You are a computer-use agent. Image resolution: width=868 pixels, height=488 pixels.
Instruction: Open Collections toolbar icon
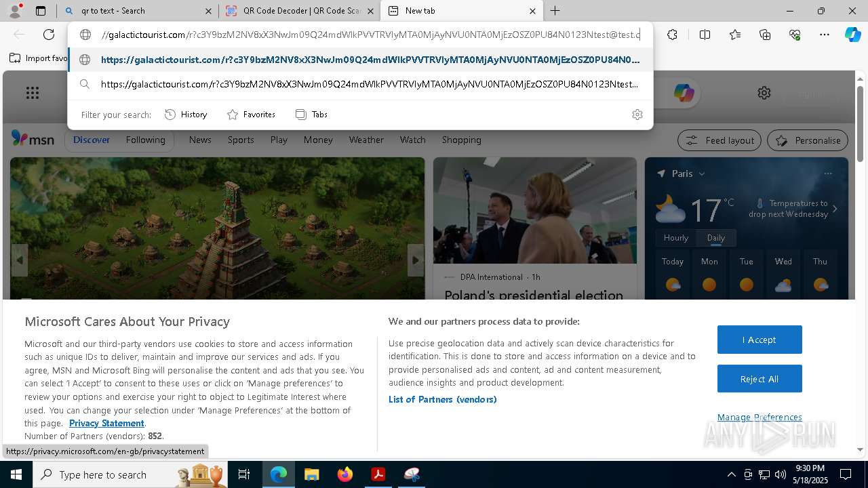(x=765, y=35)
